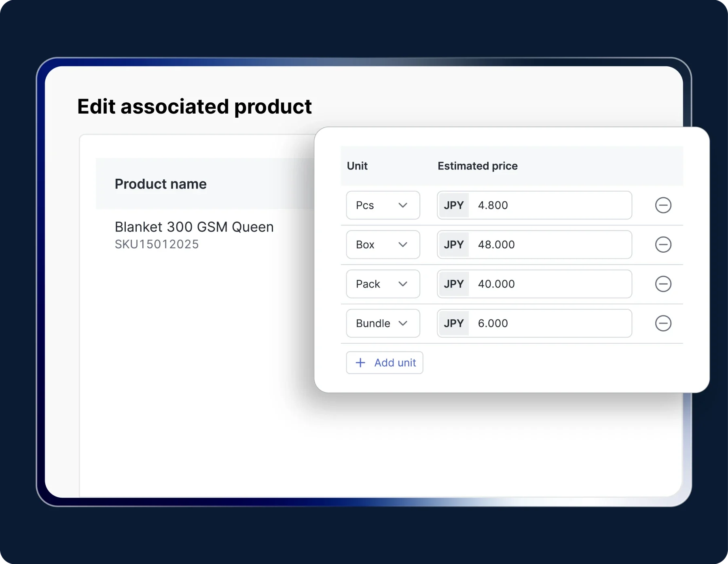
Task: Click the 4.800 price field
Action: (550, 205)
